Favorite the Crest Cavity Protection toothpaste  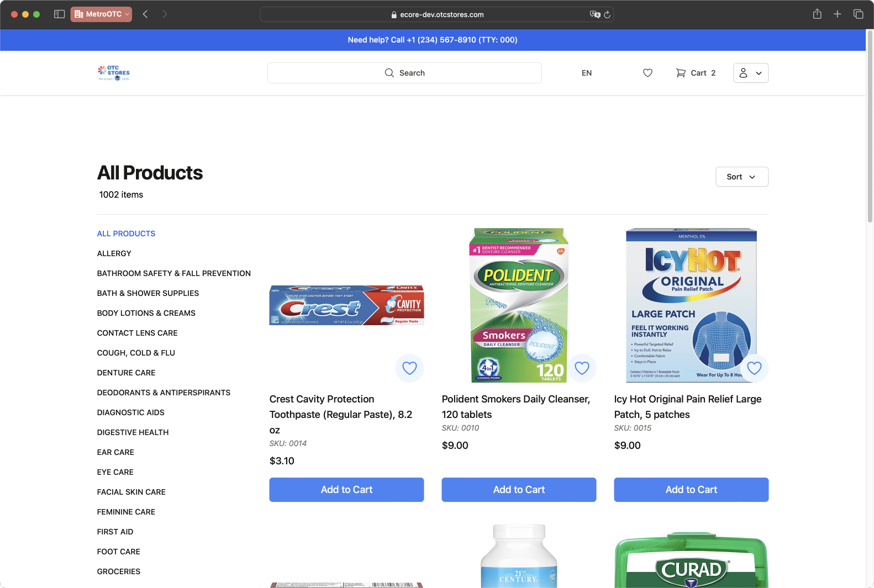[x=409, y=368]
